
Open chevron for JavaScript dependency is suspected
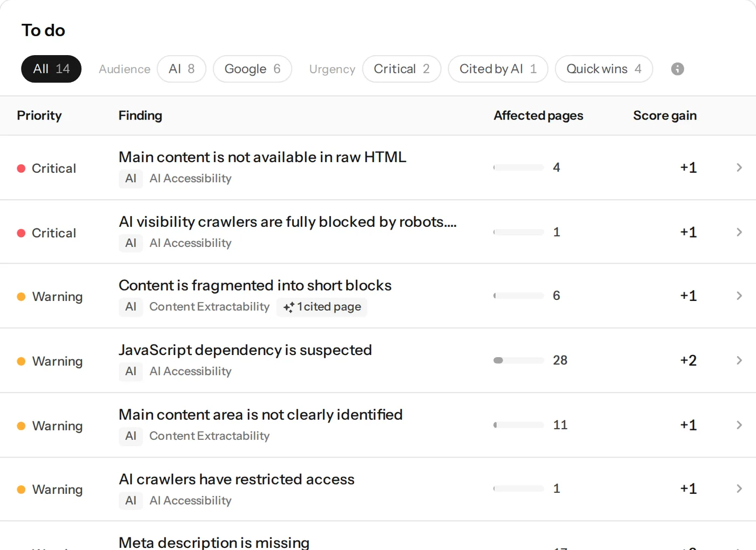click(x=739, y=360)
